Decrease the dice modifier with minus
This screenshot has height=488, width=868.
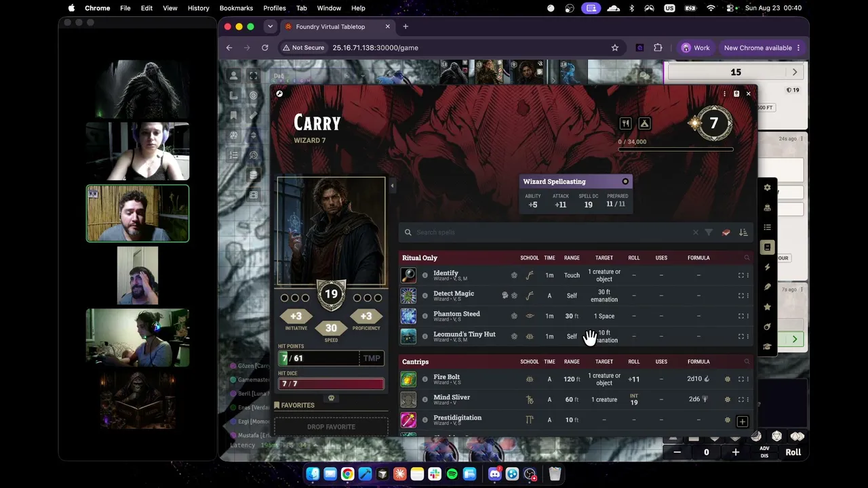677,452
